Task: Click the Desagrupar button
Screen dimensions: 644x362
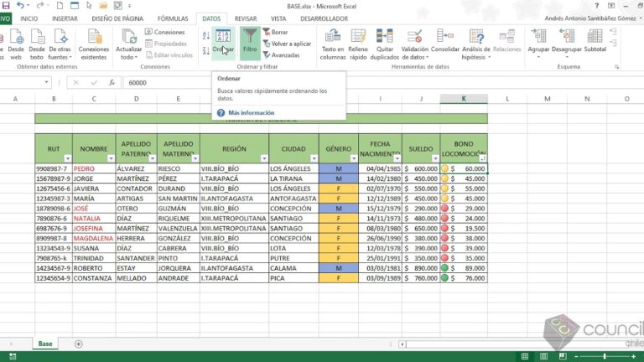Action: pyautogui.click(x=567, y=43)
